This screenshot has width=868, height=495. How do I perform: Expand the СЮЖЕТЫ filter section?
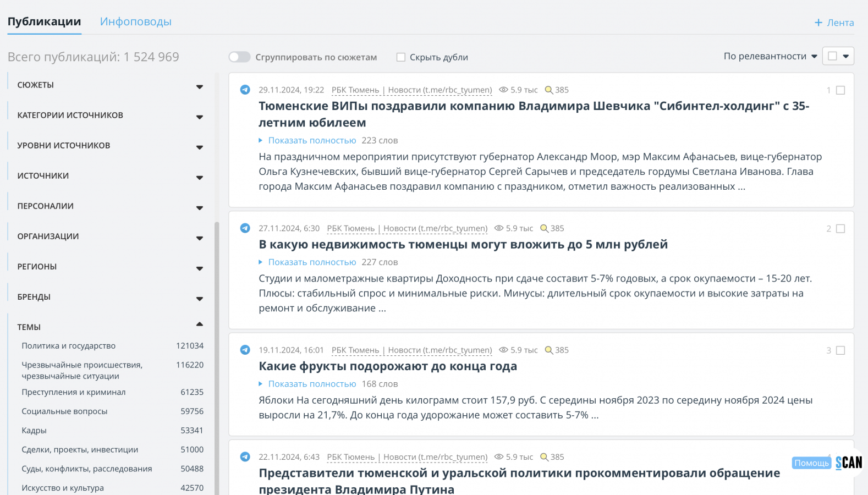pyautogui.click(x=200, y=86)
